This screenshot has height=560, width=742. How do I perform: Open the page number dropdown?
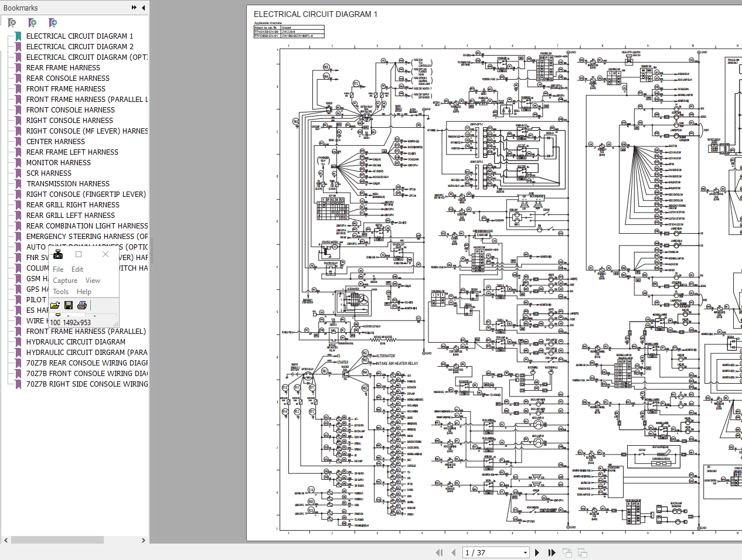pyautogui.click(x=525, y=552)
